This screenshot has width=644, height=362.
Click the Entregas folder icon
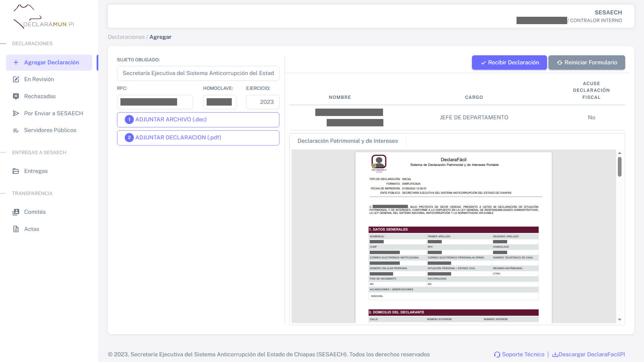tap(16, 171)
